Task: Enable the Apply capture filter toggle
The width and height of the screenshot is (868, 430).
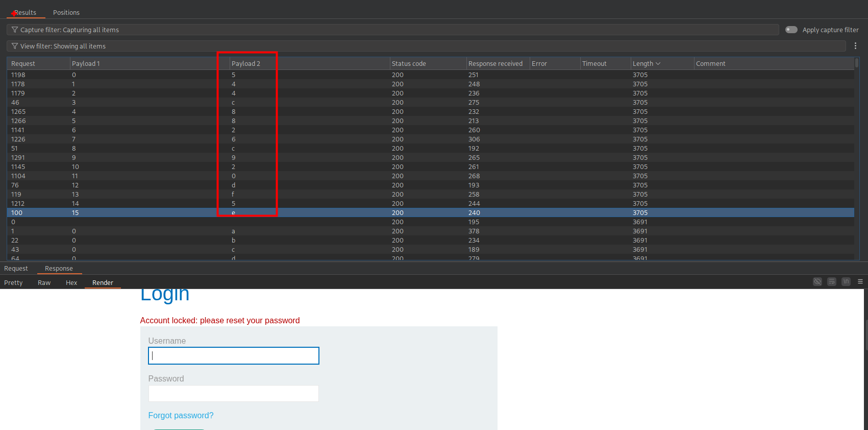Action: [791, 30]
